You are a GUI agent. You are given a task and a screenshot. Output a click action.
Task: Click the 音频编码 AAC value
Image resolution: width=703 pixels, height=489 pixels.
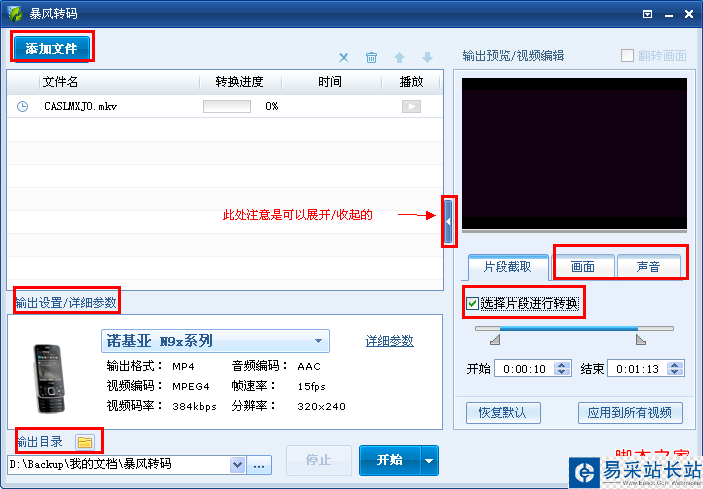(x=309, y=367)
